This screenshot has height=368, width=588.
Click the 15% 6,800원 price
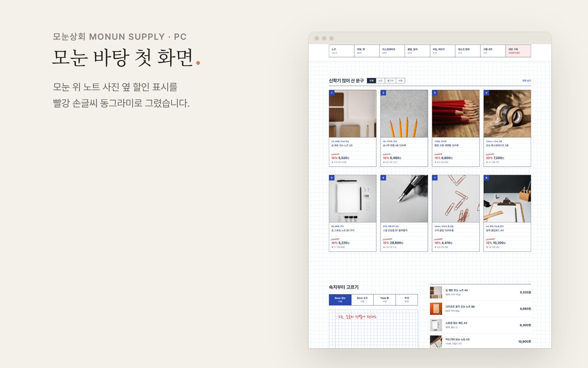[x=444, y=158]
